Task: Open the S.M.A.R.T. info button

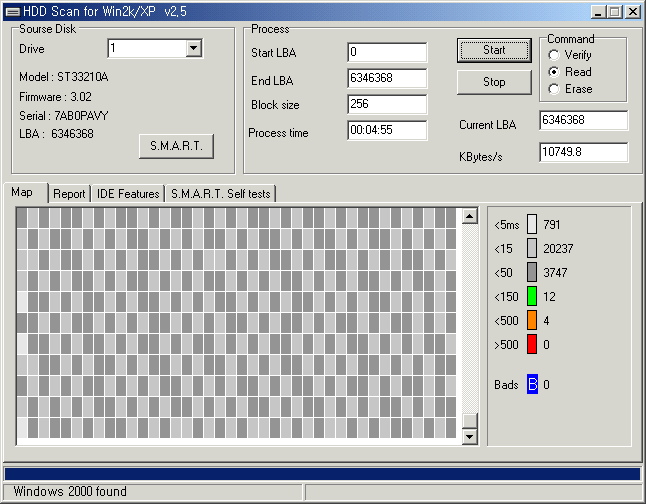Action: tap(176, 146)
